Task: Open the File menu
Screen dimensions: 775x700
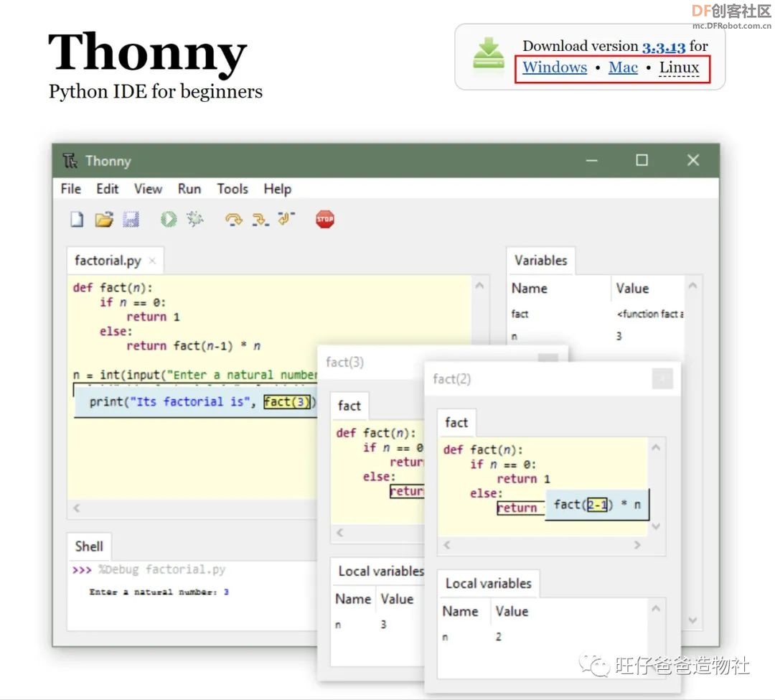Action: (70, 189)
